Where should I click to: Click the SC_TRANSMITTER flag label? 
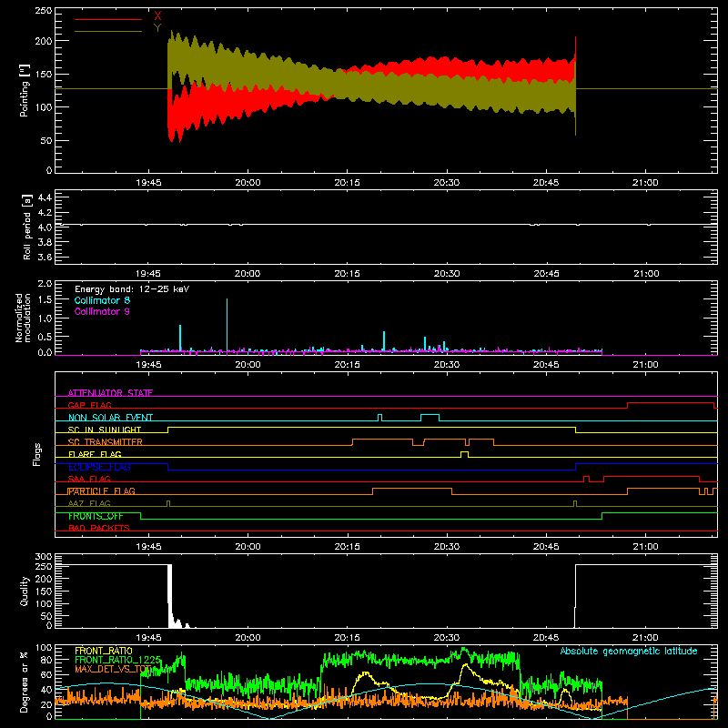(106, 441)
